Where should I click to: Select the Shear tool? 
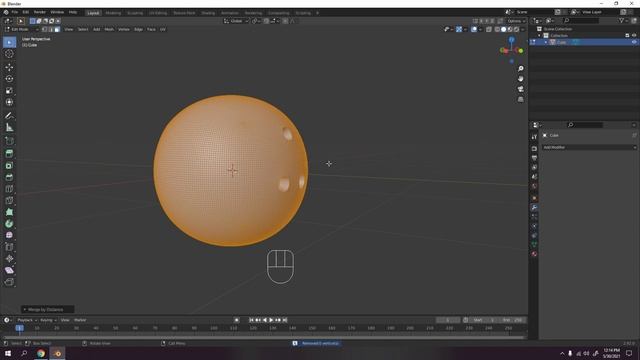point(9,270)
